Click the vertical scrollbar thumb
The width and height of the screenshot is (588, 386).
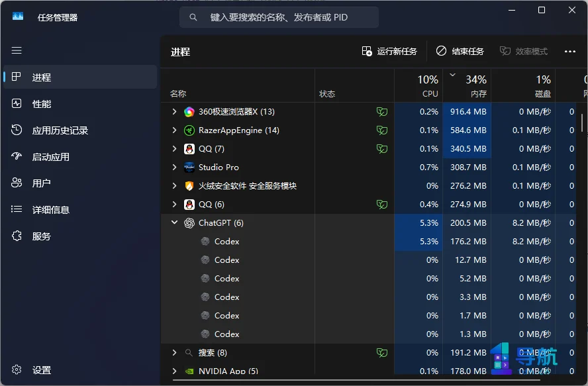point(582,123)
